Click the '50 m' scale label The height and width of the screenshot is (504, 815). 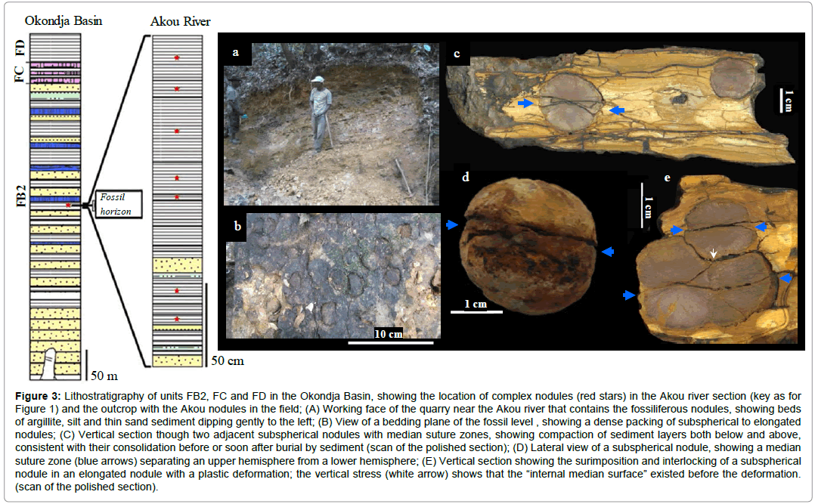tap(105, 374)
